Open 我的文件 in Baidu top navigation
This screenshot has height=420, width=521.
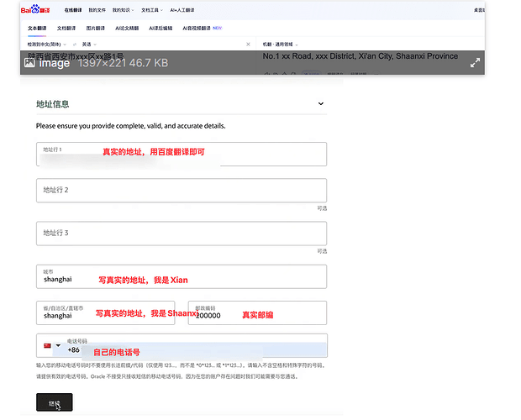[97, 10]
